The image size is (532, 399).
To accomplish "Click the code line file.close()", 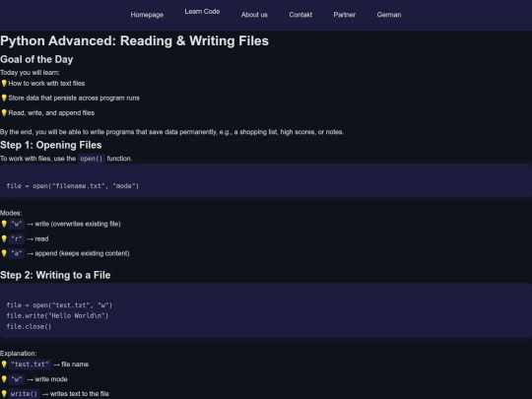I will (29, 326).
